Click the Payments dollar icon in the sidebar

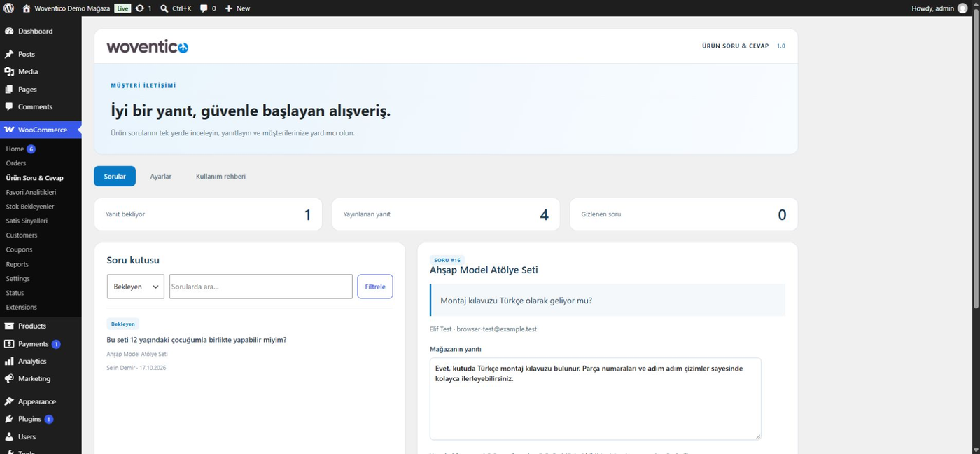[9, 344]
